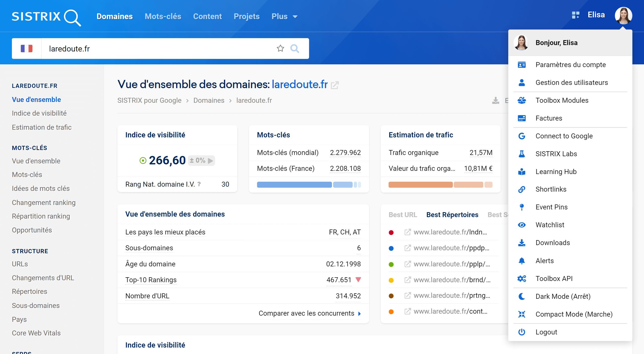
Task: Click Domaines in the breadcrumb
Action: point(209,101)
